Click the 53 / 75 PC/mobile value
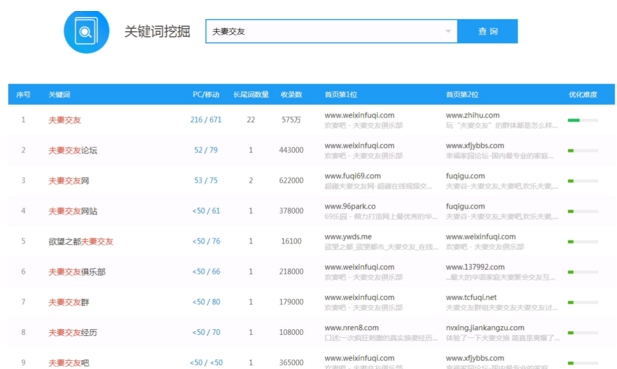The height and width of the screenshot is (369, 617). pos(206,180)
